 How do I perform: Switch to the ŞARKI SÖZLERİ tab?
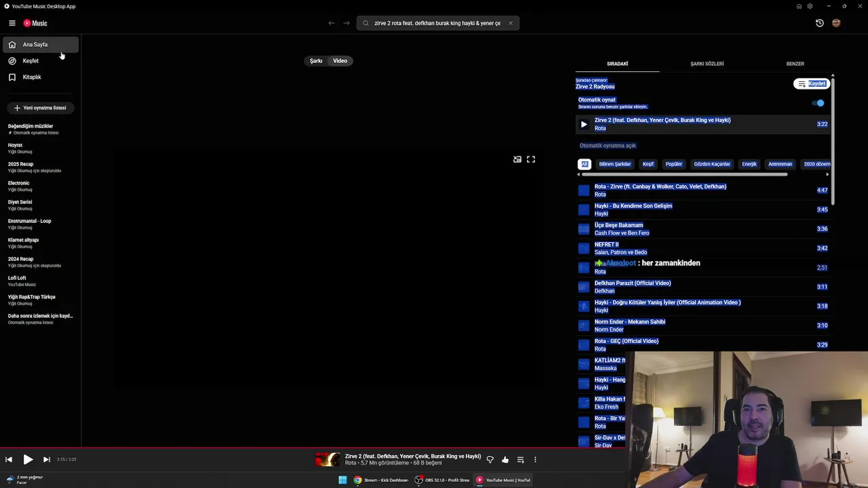point(707,64)
